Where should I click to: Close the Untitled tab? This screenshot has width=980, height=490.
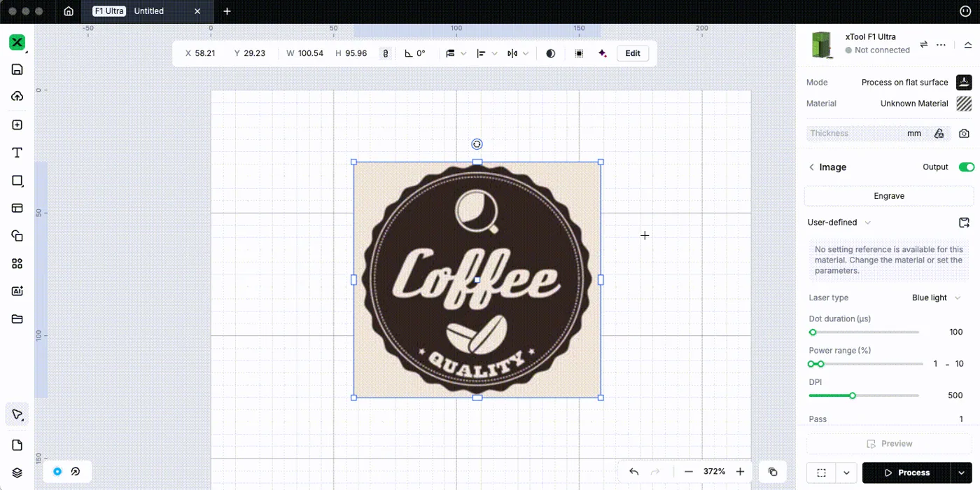[x=197, y=11]
